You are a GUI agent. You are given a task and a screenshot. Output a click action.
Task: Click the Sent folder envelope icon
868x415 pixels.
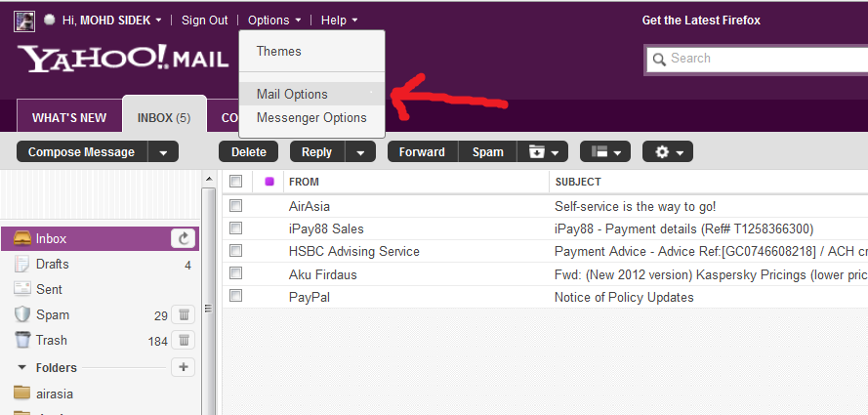pyautogui.click(x=21, y=289)
